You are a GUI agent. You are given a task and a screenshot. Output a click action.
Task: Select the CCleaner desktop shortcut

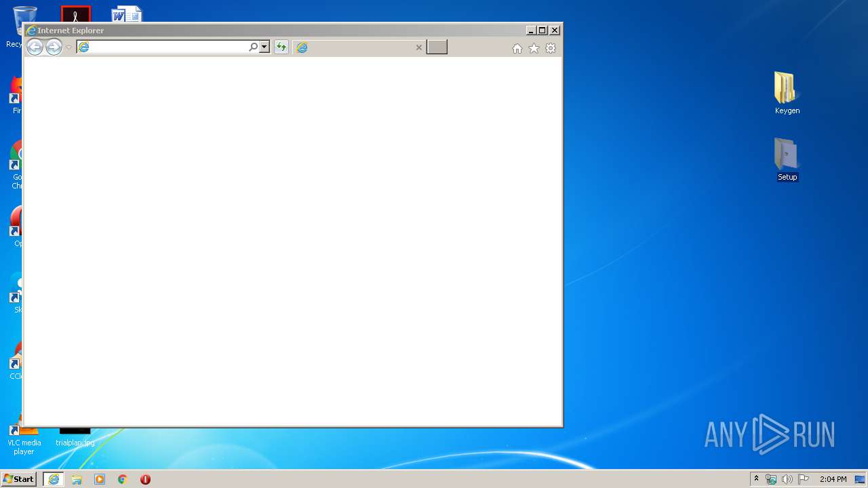tap(15, 361)
